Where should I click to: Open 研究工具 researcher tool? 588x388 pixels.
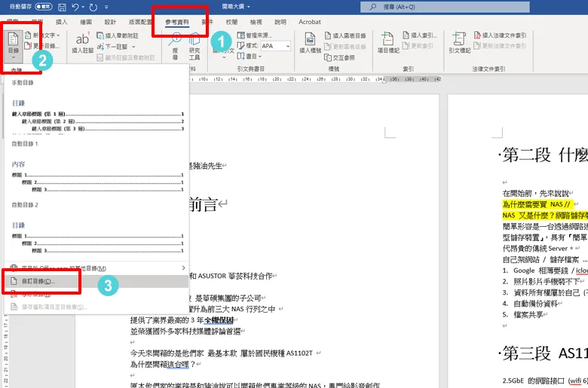click(x=194, y=46)
